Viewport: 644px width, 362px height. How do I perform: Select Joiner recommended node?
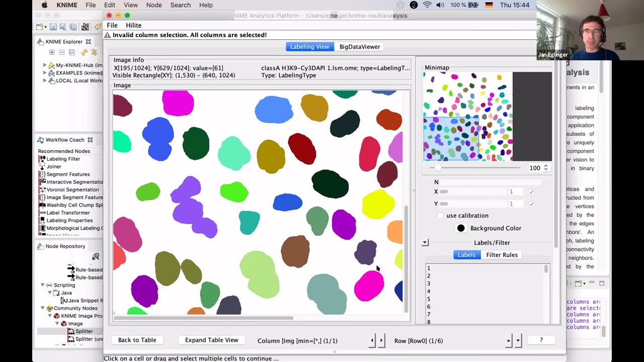54,166
